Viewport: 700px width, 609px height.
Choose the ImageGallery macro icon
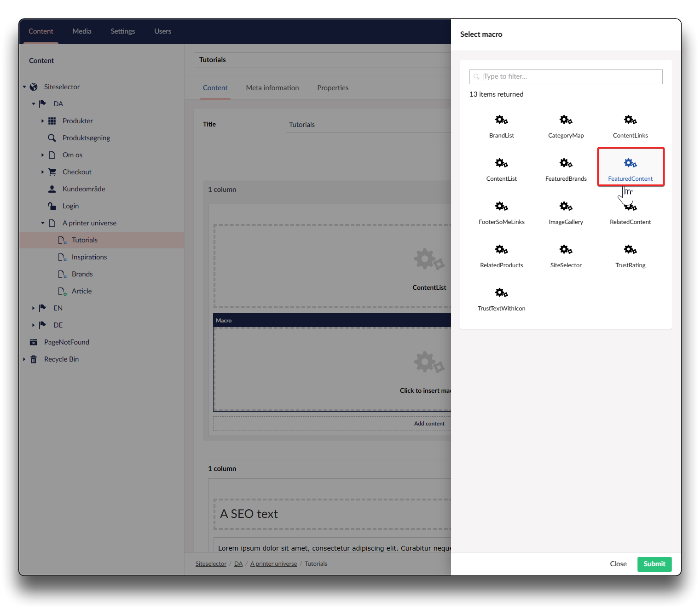pyautogui.click(x=566, y=207)
